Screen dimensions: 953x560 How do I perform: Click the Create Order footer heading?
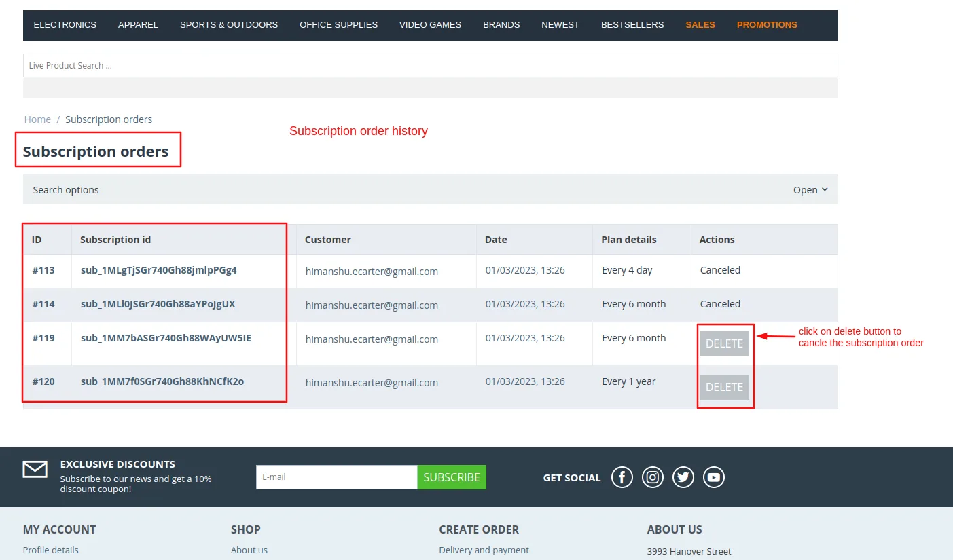tap(479, 529)
